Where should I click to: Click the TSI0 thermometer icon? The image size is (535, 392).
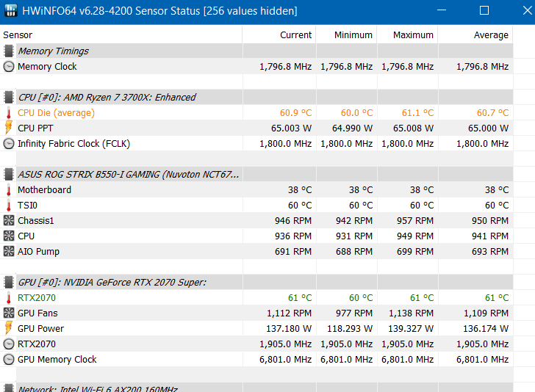point(9,206)
